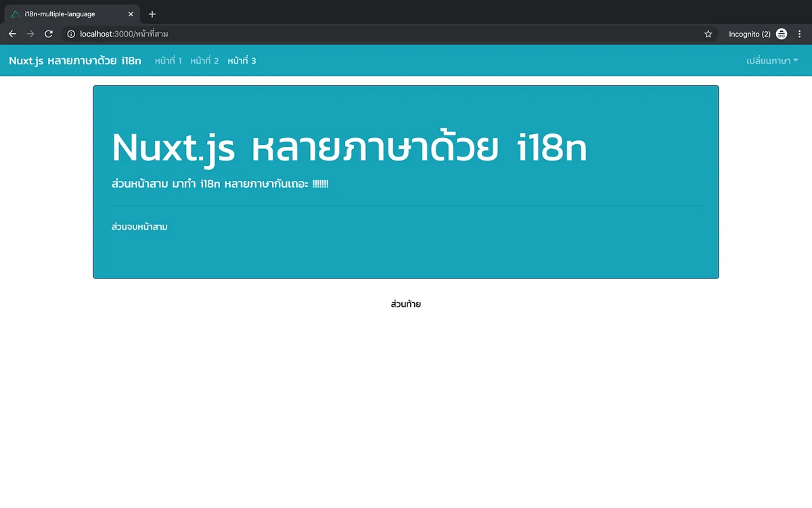The image size is (812, 508).
Task: Click the forward navigation arrow
Action: point(30,34)
